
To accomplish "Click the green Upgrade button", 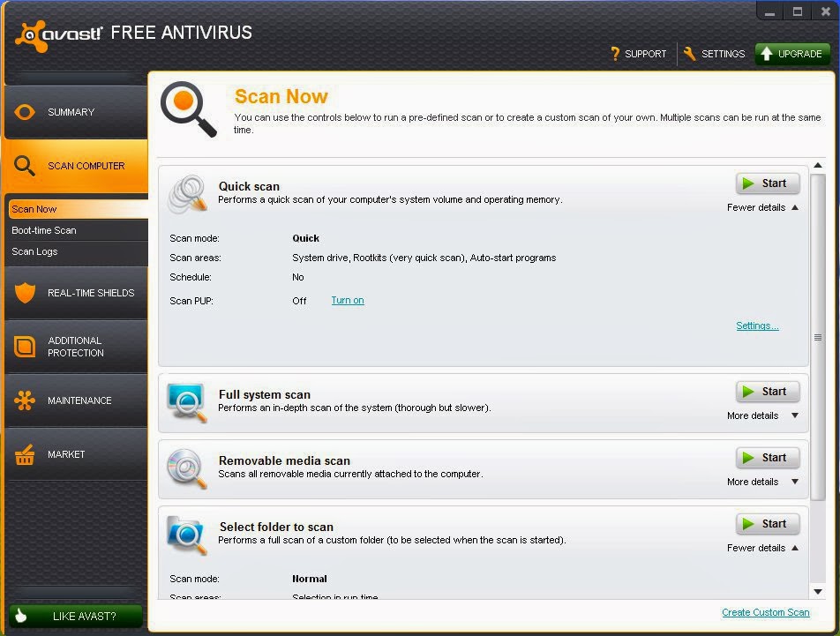I will [792, 53].
